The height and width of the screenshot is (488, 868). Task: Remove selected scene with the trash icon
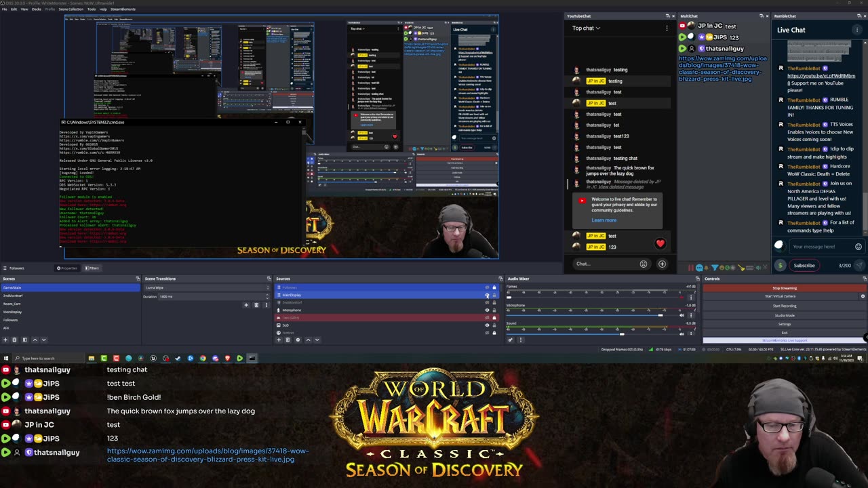(x=14, y=340)
